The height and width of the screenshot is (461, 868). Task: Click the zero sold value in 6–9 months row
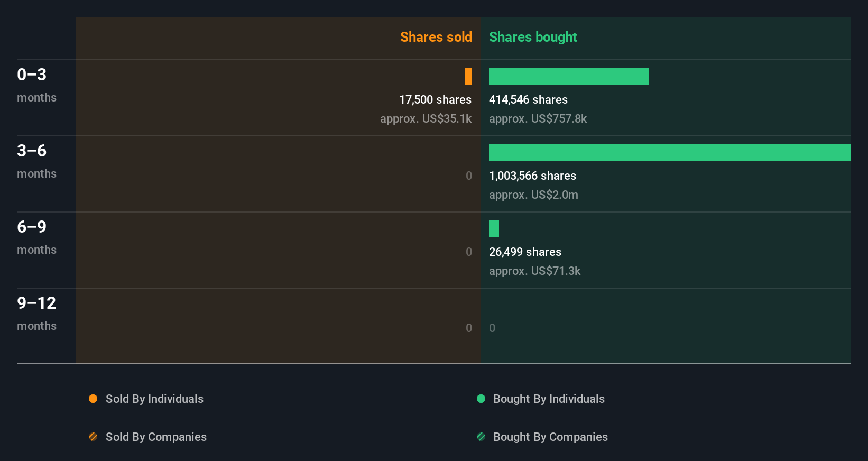pyautogui.click(x=469, y=252)
